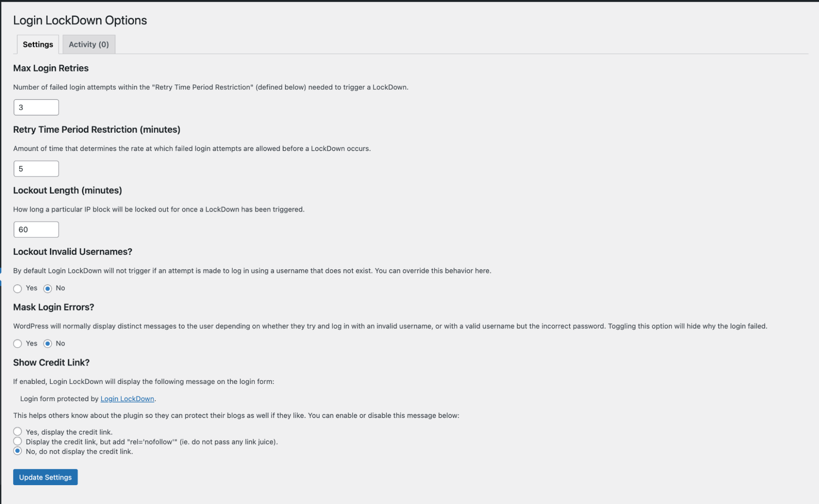Click the Lockout Length minutes field
The height and width of the screenshot is (504, 819).
coord(36,229)
